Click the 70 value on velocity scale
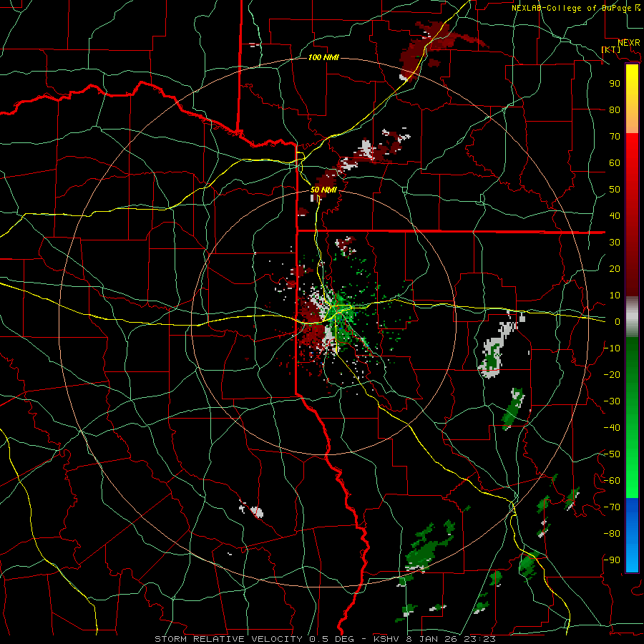 click(x=615, y=137)
